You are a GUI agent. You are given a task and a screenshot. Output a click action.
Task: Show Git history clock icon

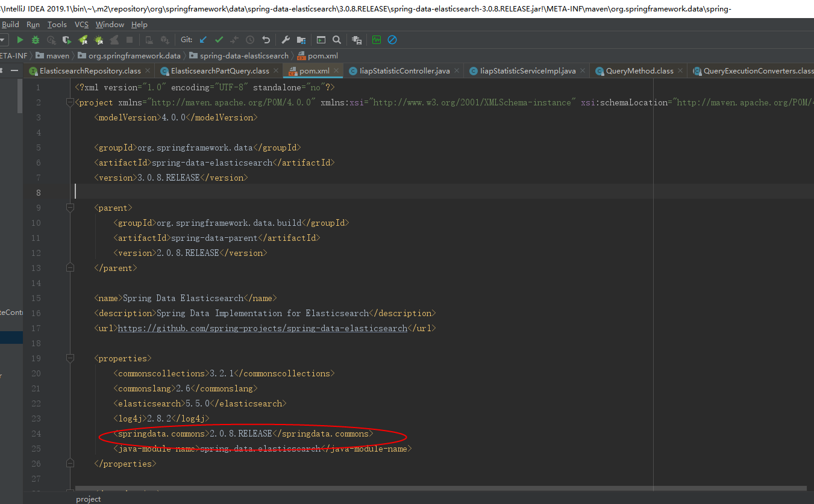[x=250, y=40]
